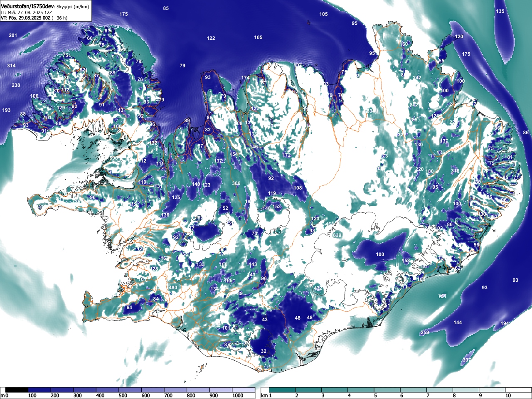Click the '10' label on km legend
This screenshot has height=399, width=532.
(508, 396)
